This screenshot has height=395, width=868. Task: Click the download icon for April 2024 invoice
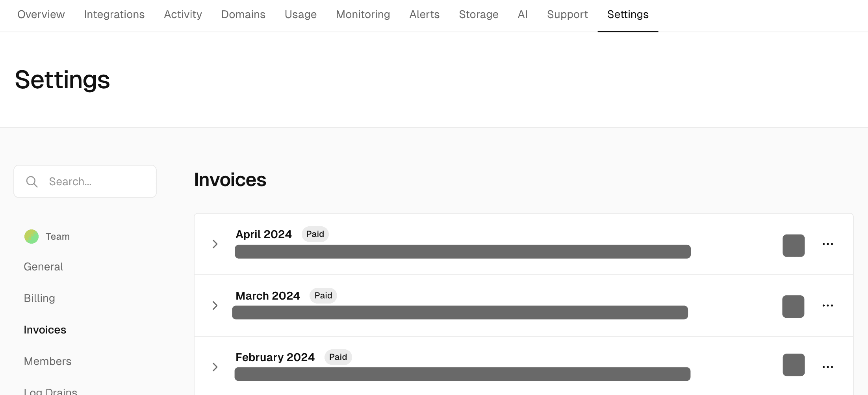794,246
